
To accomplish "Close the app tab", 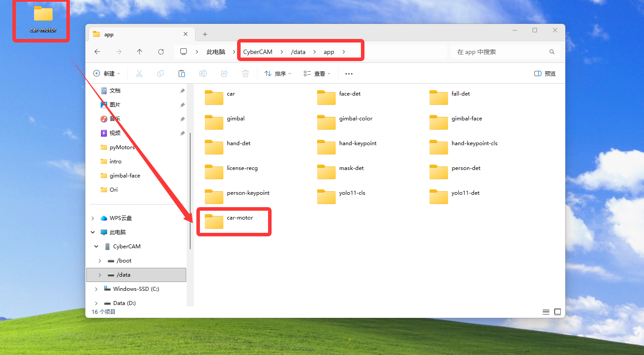I will (186, 34).
